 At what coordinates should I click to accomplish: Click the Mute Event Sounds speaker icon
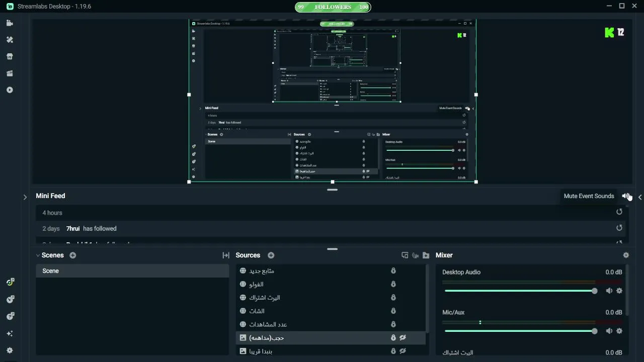pos(626,196)
